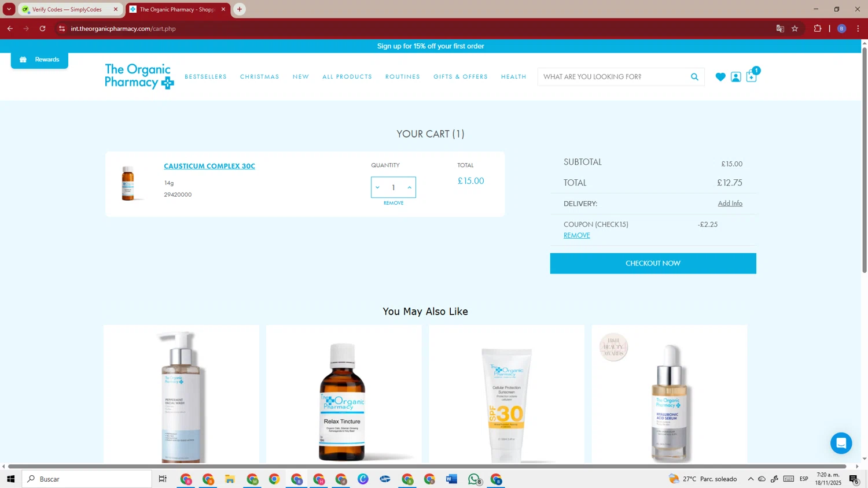Image resolution: width=868 pixels, height=488 pixels.
Task: Reload the cart page
Action: [42, 28]
